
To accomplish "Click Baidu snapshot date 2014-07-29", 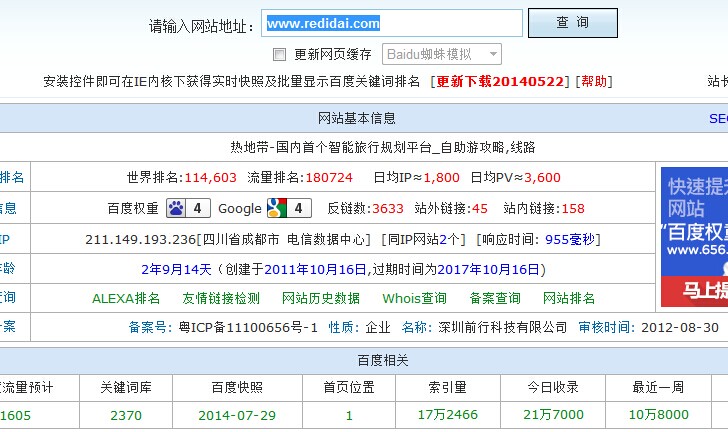I will tap(237, 415).
